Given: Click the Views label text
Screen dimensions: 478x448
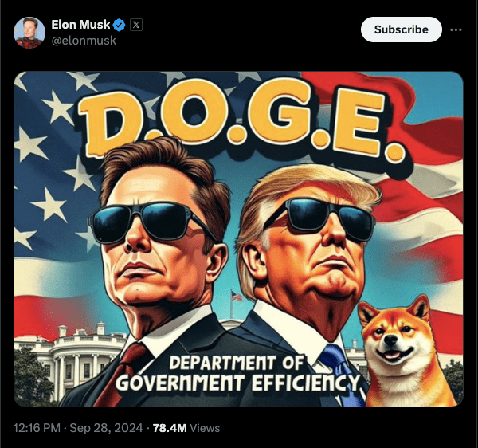Looking at the screenshot, I should point(205,428).
